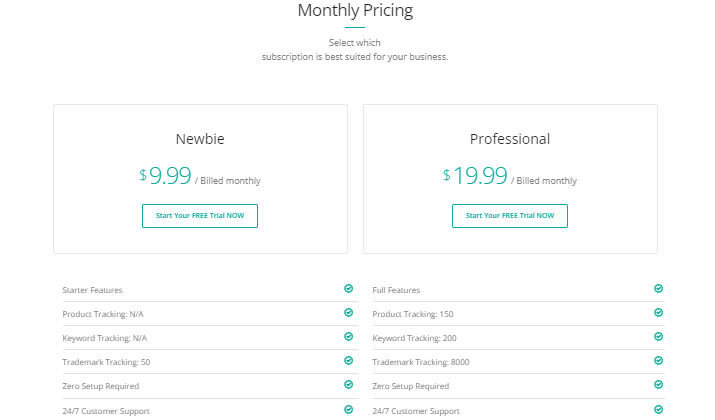Screen dimensions: 715x420
Task: Click the checkmark icon beside Keyword Tracking: N/A
Action: 348,337
